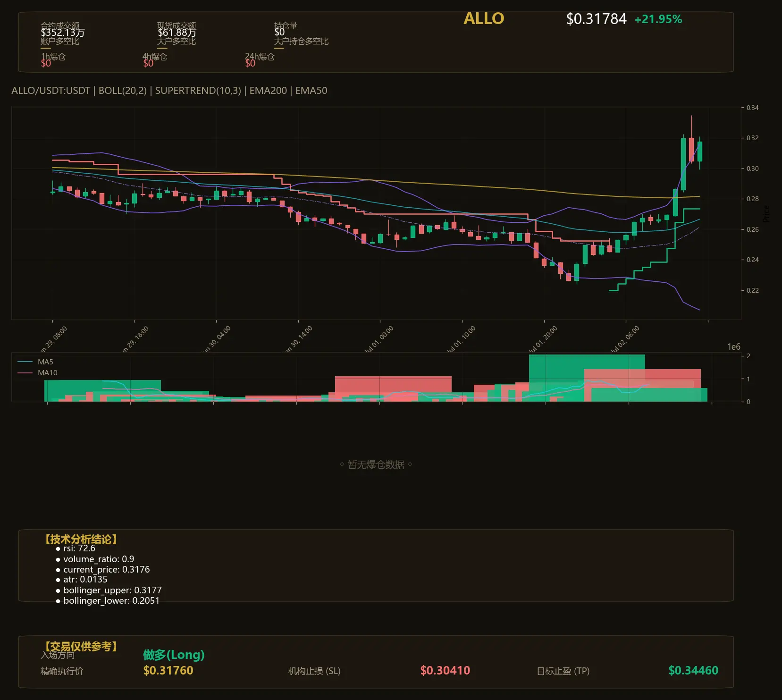Click the 0.34 price axis label
This screenshot has height=700, width=782.
pyautogui.click(x=752, y=108)
